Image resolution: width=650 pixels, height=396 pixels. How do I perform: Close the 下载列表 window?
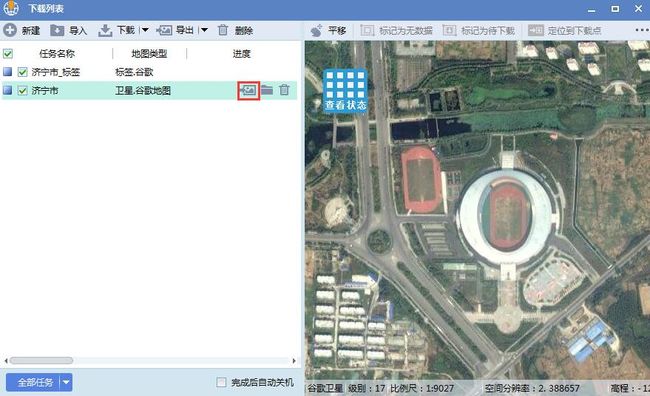638,8
